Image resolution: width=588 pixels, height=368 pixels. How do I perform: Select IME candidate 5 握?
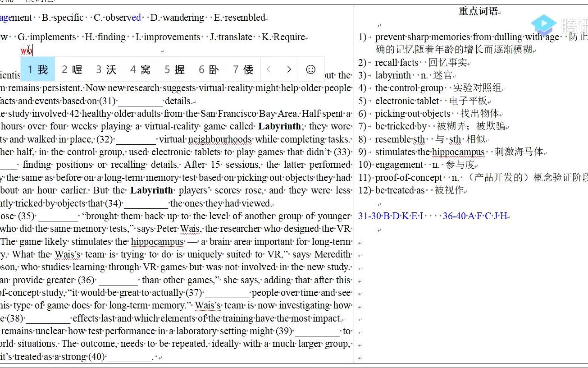point(175,69)
